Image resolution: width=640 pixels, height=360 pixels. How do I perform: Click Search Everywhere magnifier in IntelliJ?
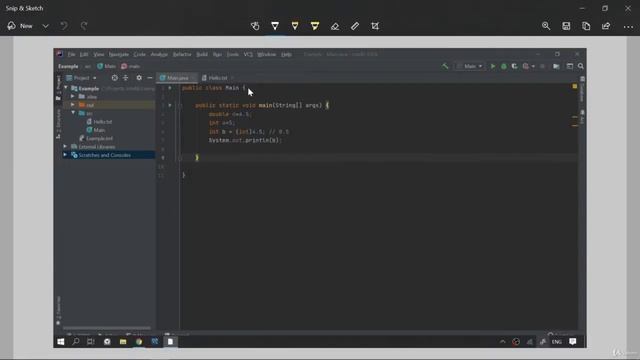[x=581, y=66]
